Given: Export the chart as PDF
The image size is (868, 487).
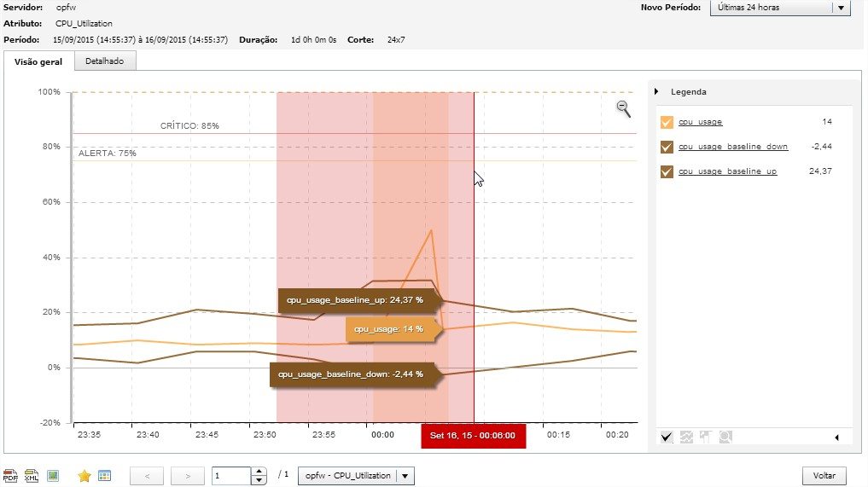Looking at the screenshot, I should (10, 476).
